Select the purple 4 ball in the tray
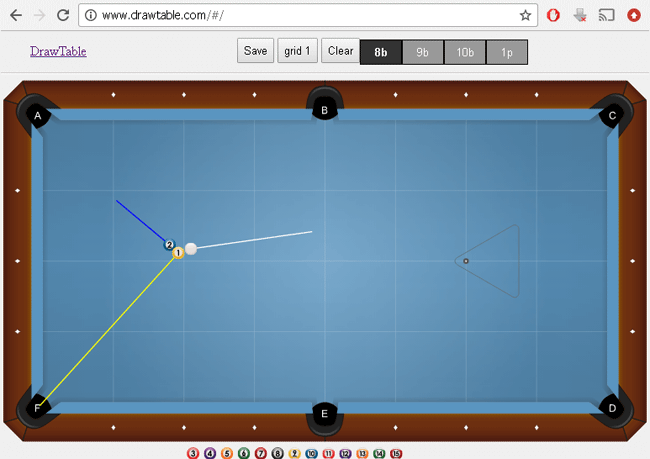The image size is (650, 459). [210, 453]
